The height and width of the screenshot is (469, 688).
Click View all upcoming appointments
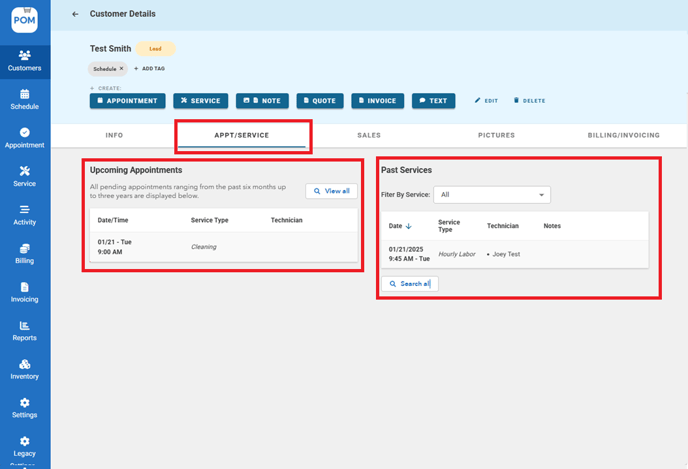point(331,191)
